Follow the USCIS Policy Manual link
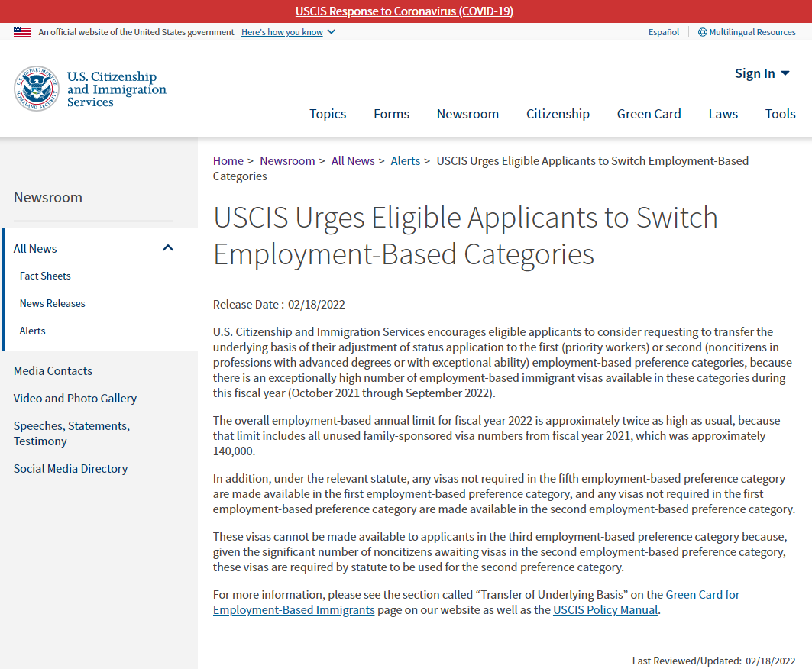The width and height of the screenshot is (812, 669). pos(606,610)
